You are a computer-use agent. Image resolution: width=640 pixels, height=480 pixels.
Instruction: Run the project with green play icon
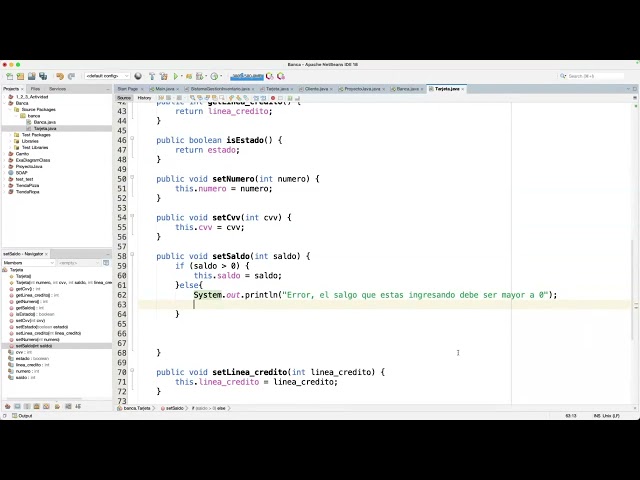tap(176, 76)
